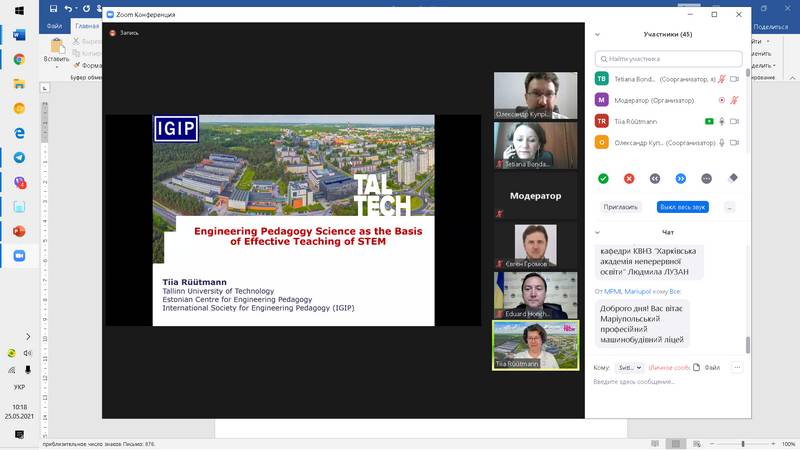Screen dimensions: 800x450
Task: Click Undo icon in Word quick access
Action: click(67, 8)
